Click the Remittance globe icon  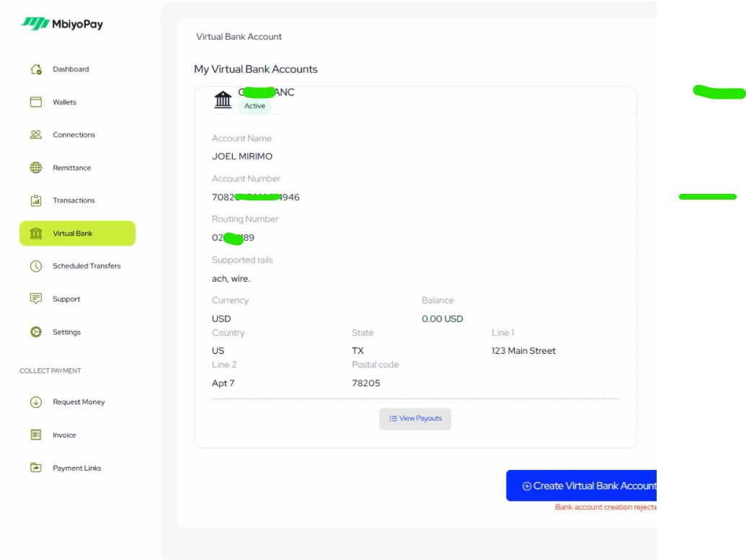(x=36, y=168)
